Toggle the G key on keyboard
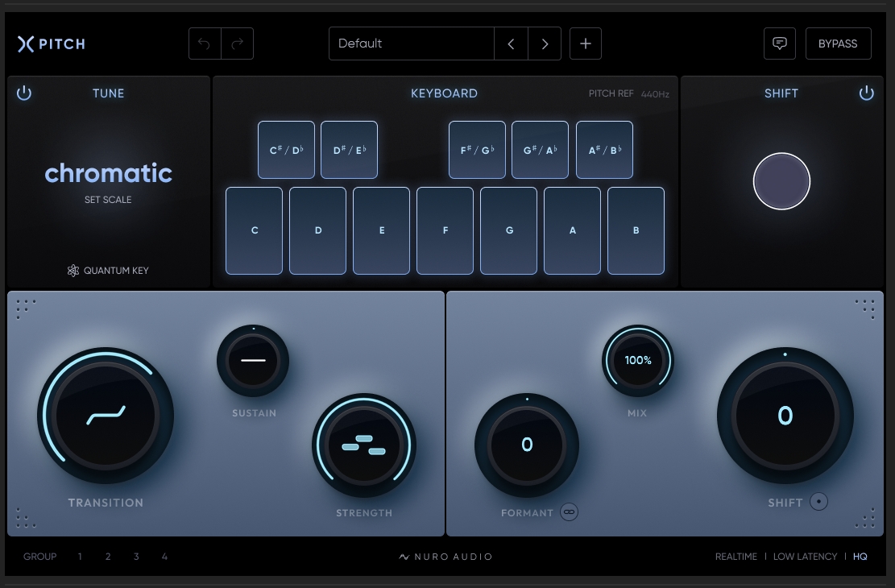895x588 pixels. tap(508, 230)
